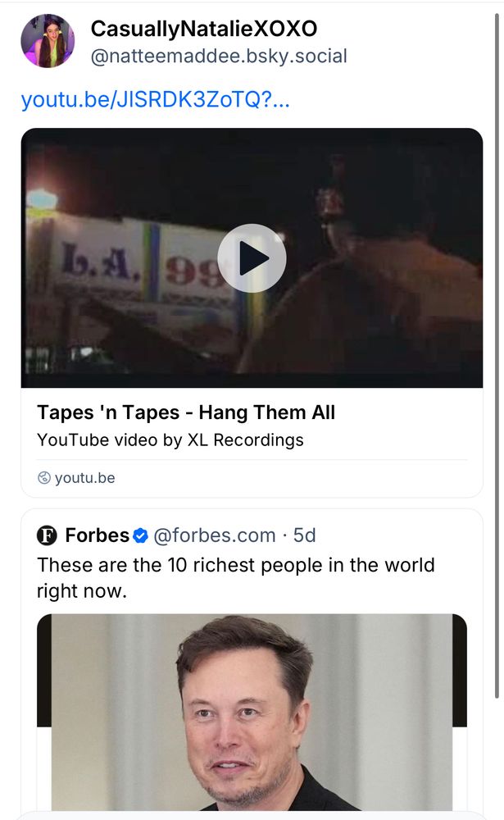Click the Forbes bold name label
The height and width of the screenshot is (820, 504).
pyautogui.click(x=96, y=535)
